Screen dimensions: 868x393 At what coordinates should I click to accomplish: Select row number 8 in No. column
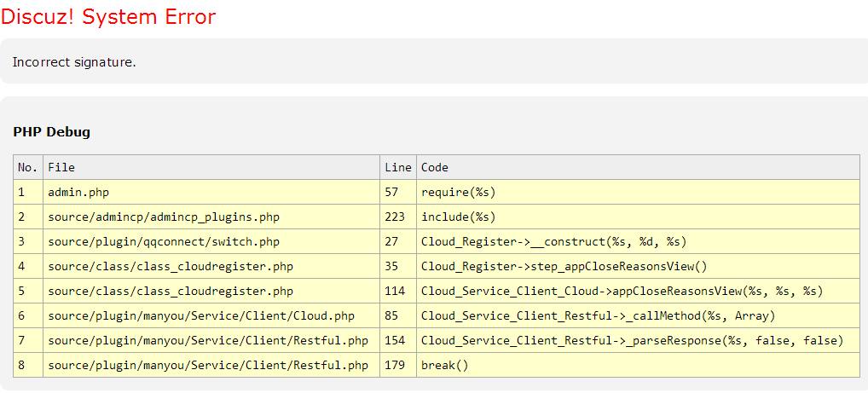(x=27, y=366)
